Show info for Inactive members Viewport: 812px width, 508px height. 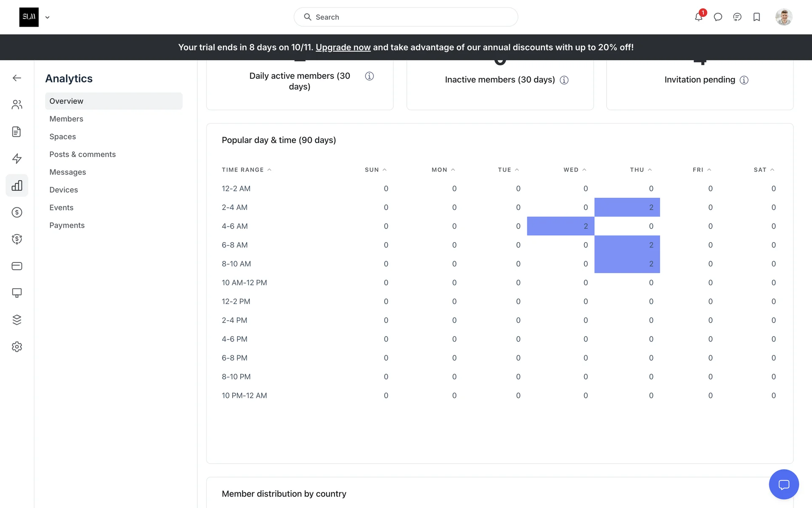564,80
